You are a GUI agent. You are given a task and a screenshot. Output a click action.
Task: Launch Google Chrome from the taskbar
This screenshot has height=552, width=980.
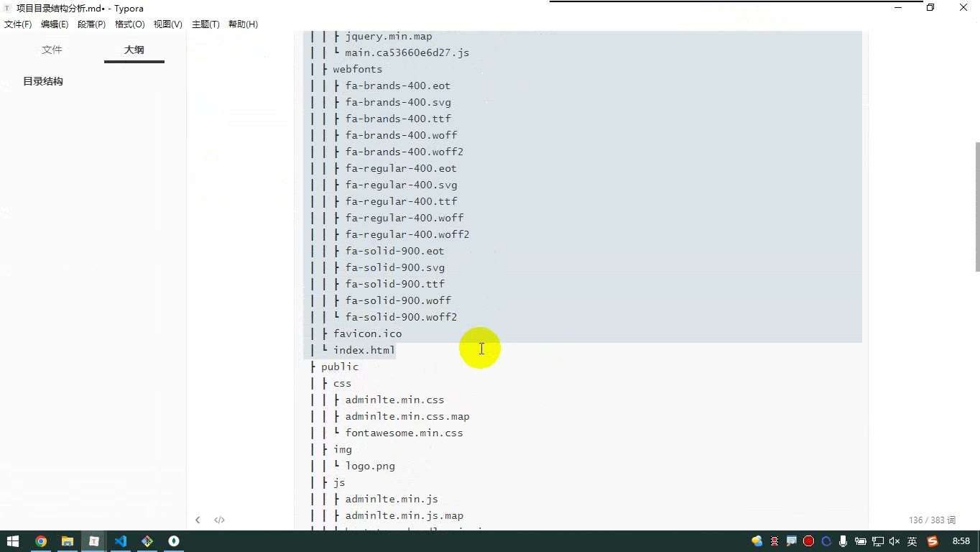(x=41, y=541)
